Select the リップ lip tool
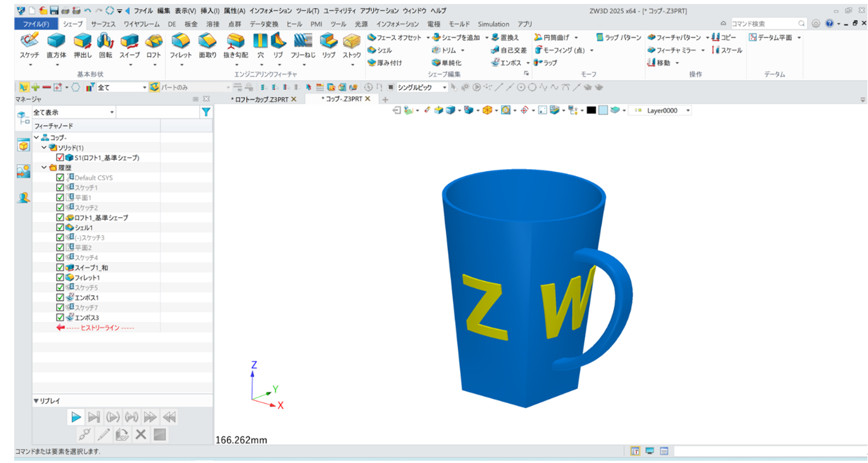This screenshot has width=868, height=463. pos(328,46)
